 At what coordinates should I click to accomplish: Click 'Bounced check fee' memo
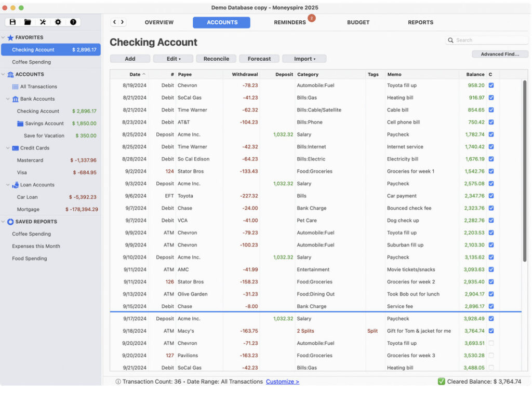click(x=409, y=208)
